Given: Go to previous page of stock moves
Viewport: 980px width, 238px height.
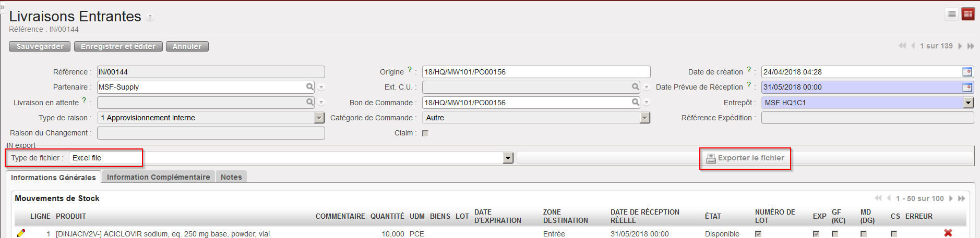Looking at the screenshot, I should click(889, 198).
